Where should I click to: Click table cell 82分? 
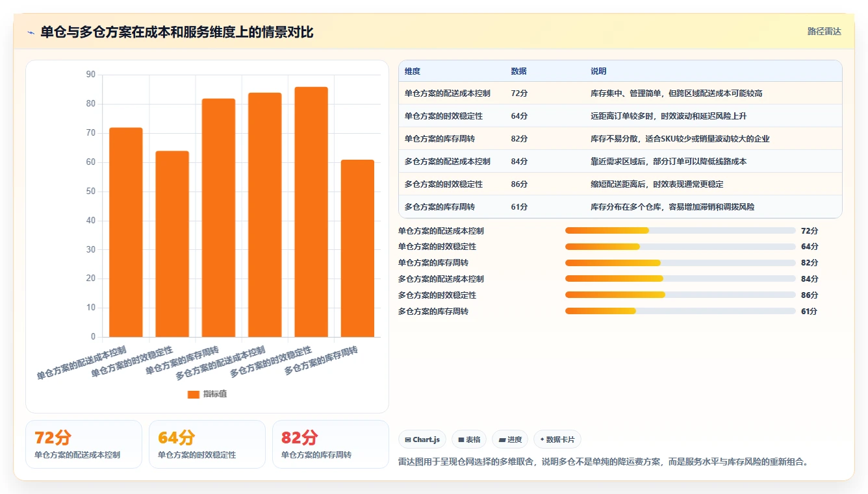click(x=519, y=139)
